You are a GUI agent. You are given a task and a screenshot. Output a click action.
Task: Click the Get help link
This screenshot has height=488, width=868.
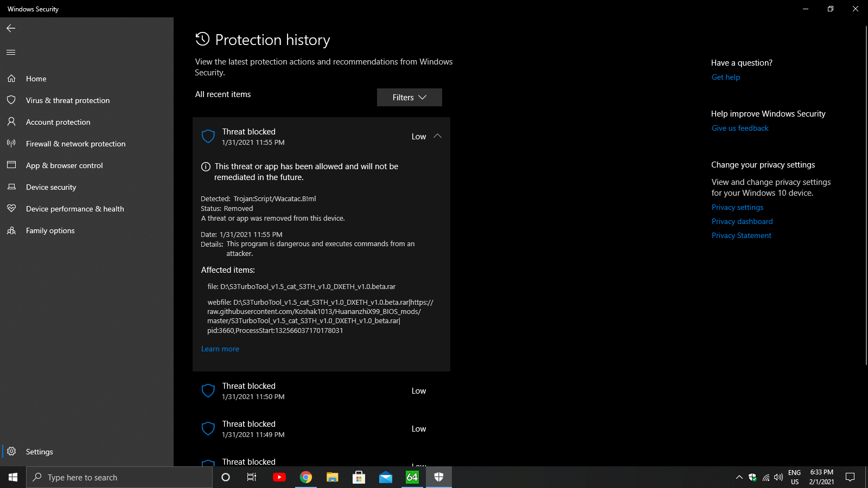tap(726, 77)
